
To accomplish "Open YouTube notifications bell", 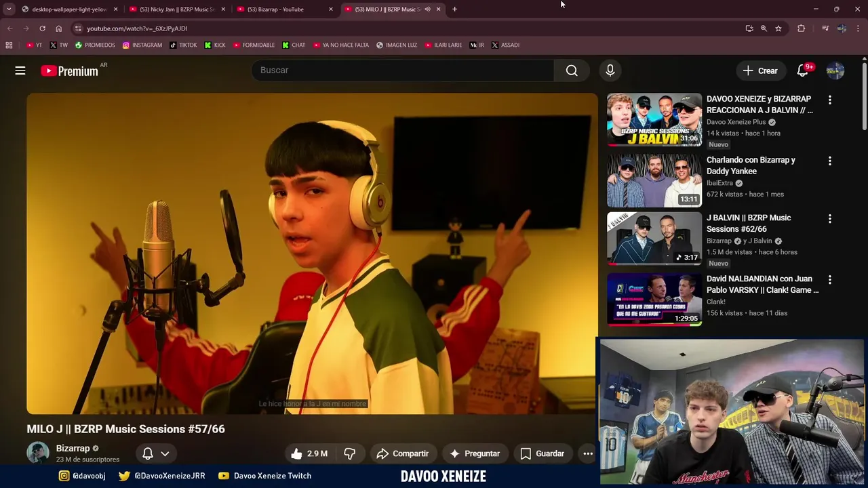I will [803, 70].
